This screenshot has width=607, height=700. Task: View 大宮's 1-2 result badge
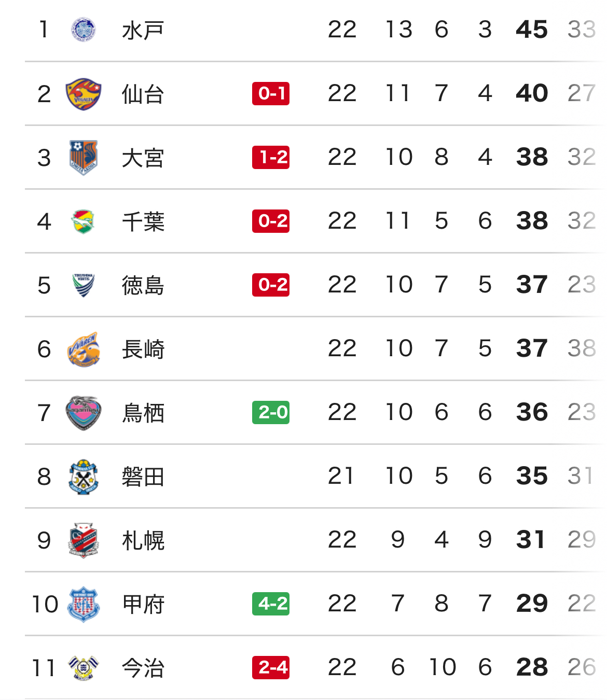[271, 158]
